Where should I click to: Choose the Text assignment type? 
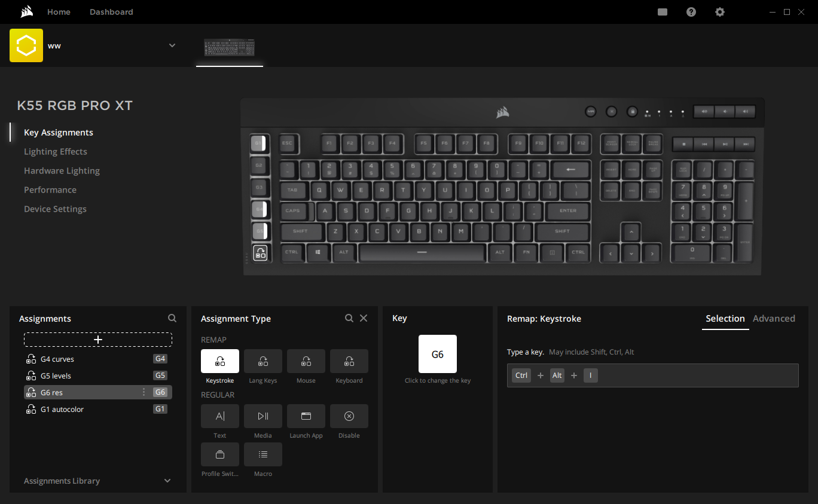click(220, 416)
